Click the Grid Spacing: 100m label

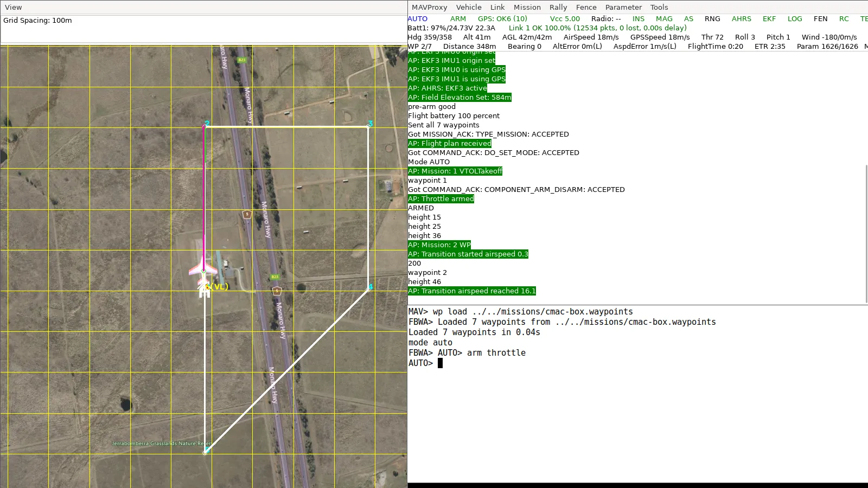pyautogui.click(x=37, y=20)
